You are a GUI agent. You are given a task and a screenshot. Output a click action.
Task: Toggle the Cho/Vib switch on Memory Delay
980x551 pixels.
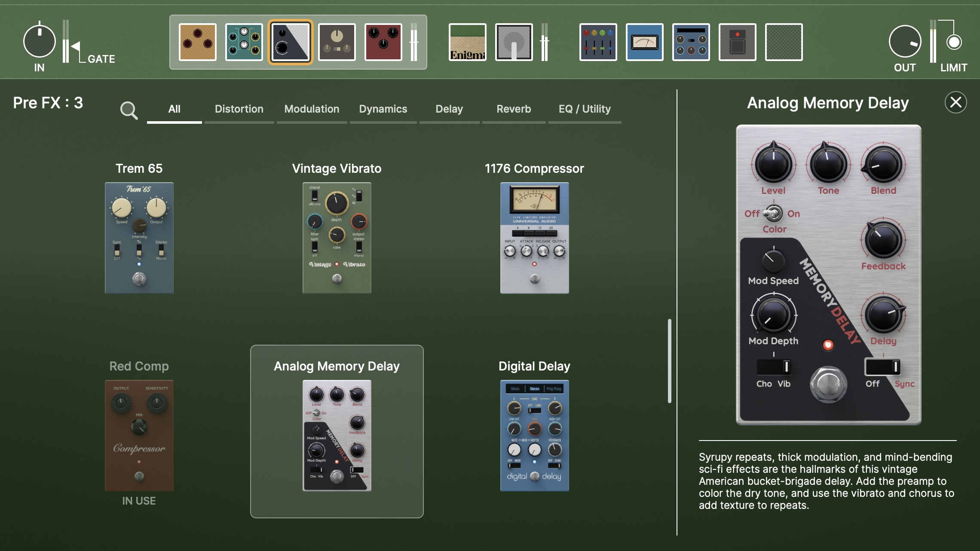click(774, 367)
